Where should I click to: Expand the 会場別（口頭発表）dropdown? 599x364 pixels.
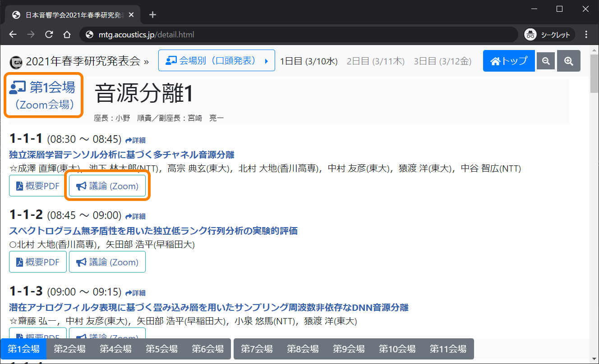[217, 61]
